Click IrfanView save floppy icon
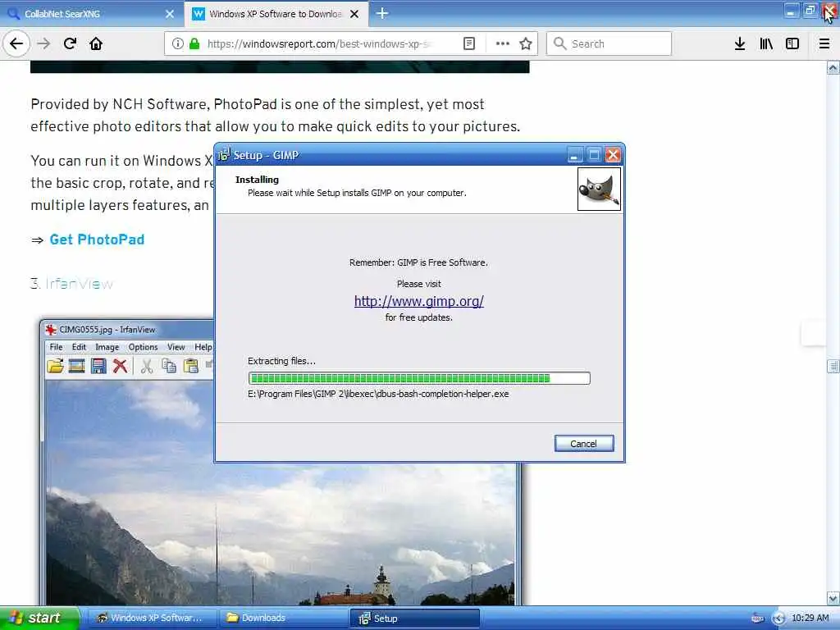840x630 pixels. 98,366
